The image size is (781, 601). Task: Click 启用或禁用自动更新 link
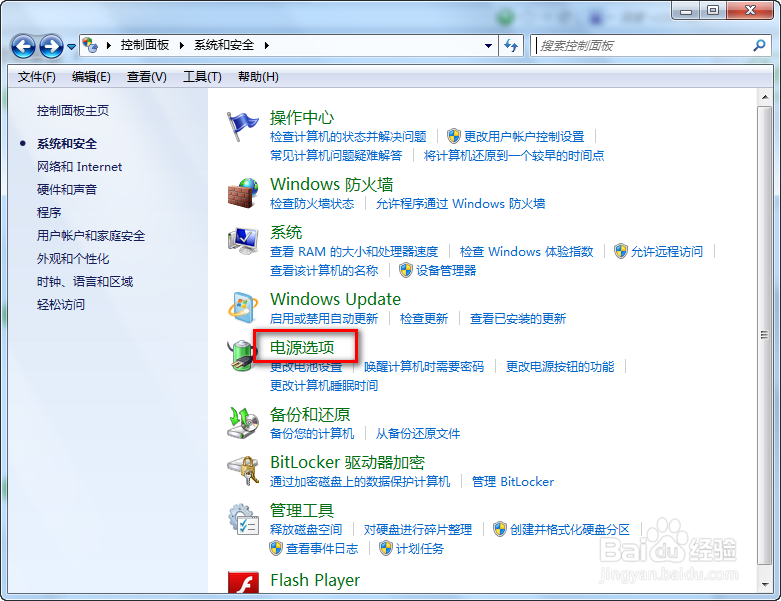pos(324,319)
